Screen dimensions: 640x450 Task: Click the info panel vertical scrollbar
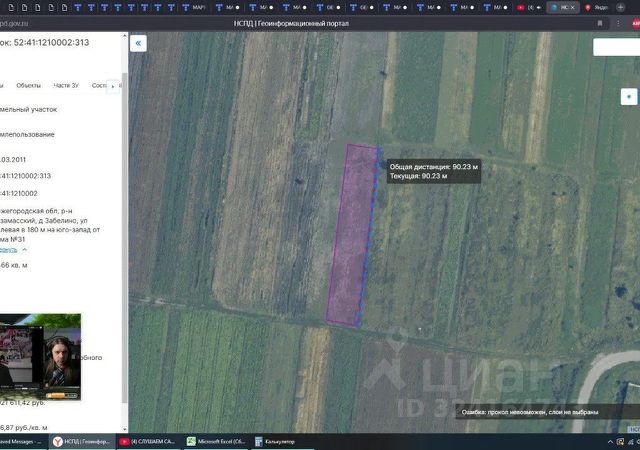[x=124, y=237]
